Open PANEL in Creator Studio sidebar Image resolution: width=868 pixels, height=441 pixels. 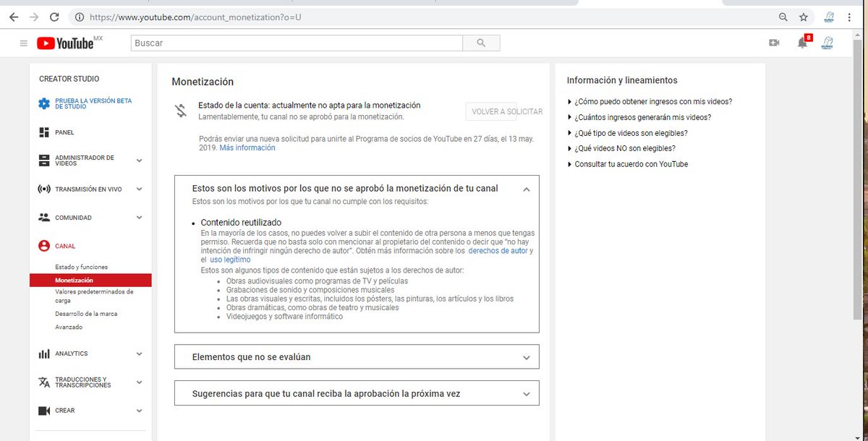(x=64, y=132)
